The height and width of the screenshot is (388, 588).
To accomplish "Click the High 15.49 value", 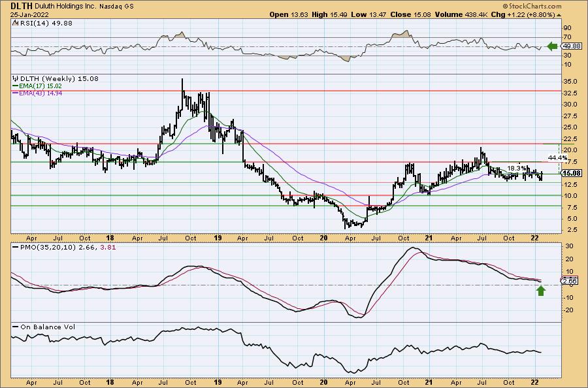I will coord(330,14).
